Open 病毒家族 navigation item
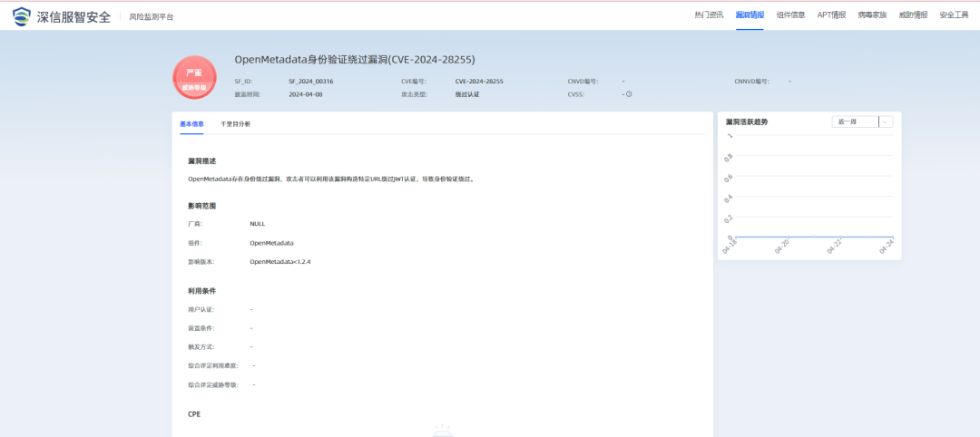This screenshot has height=437, width=980. point(872,15)
